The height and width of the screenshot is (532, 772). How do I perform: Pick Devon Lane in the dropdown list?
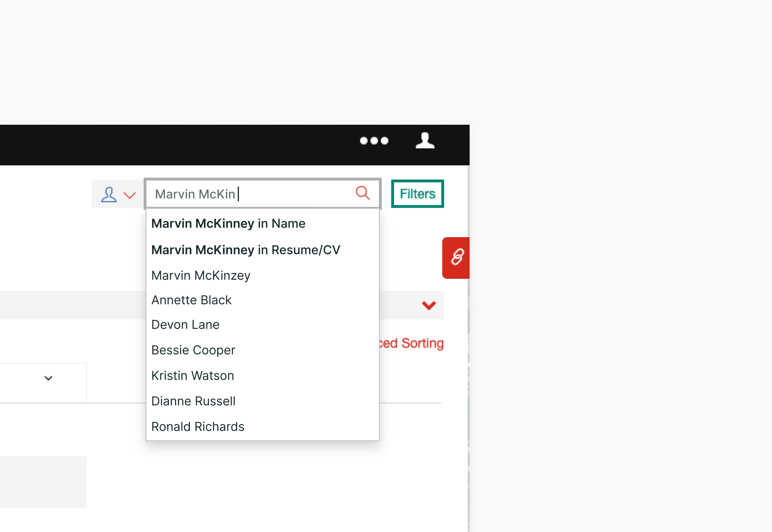pyautogui.click(x=185, y=325)
